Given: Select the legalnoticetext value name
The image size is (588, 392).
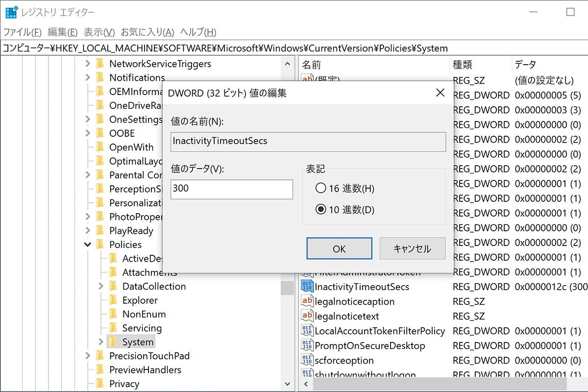Looking at the screenshot, I should coord(347,316).
